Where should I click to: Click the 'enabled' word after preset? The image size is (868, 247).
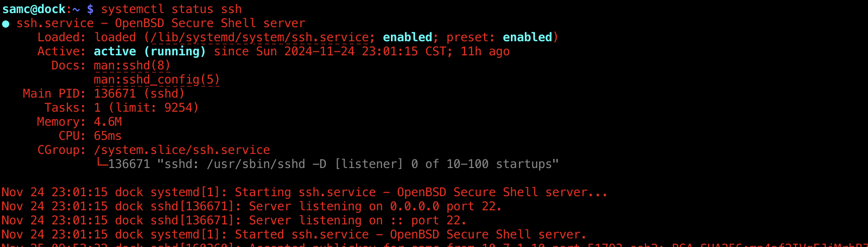point(527,37)
